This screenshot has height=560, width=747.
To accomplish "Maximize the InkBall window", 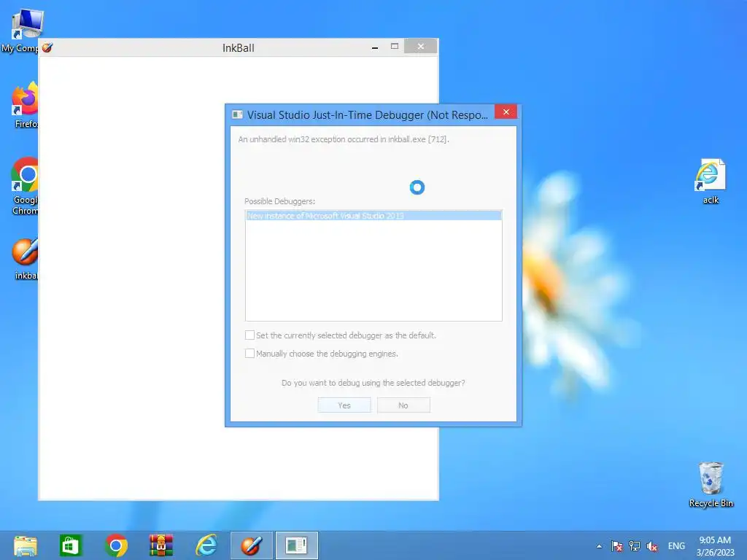I will click(x=395, y=46).
